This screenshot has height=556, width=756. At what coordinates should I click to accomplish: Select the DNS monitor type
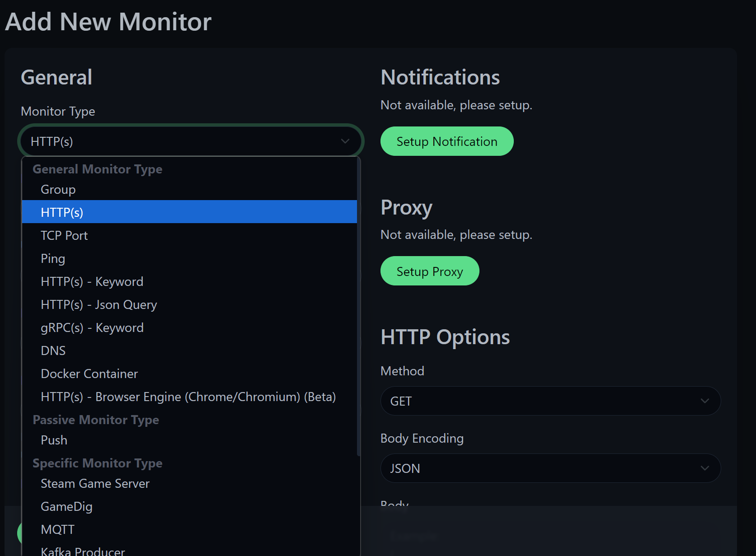(x=53, y=350)
